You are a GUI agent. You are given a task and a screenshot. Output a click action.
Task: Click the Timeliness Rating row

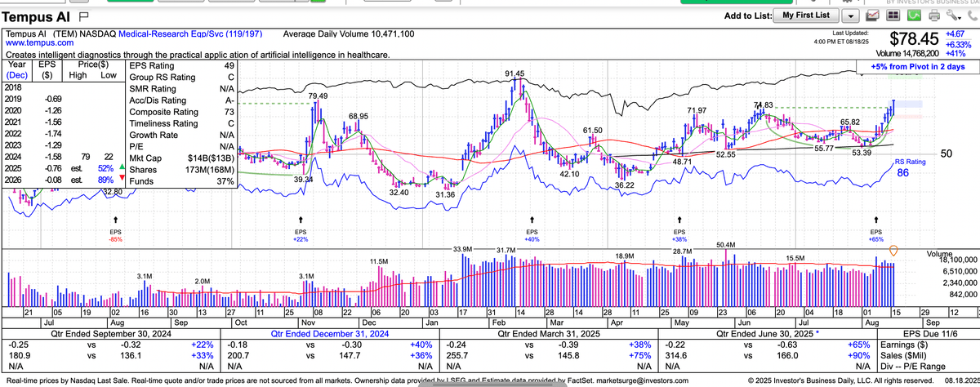(181, 123)
